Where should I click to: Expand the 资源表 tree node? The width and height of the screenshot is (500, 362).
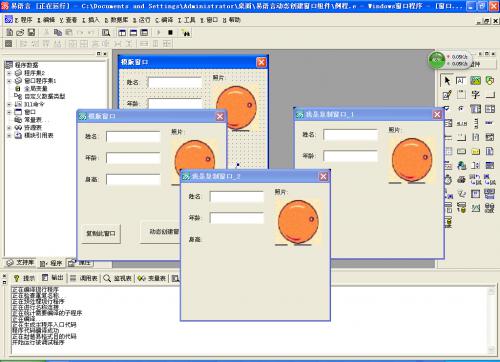[9, 128]
